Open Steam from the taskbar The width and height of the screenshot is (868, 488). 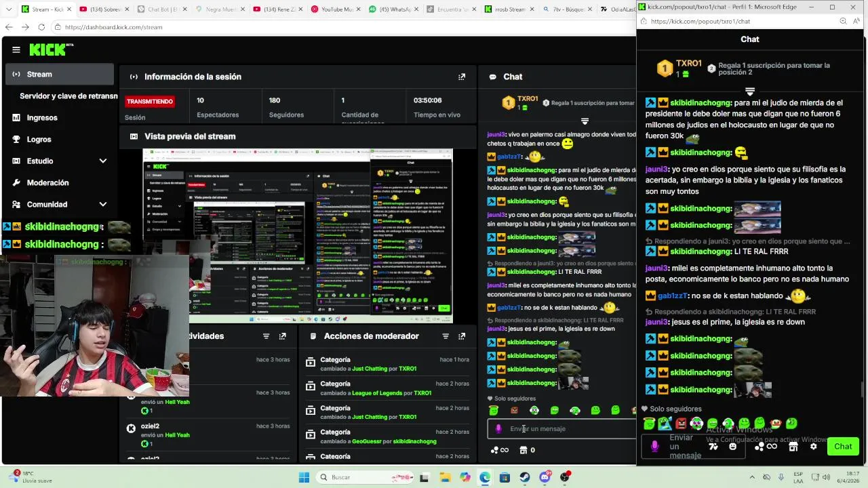525,477
